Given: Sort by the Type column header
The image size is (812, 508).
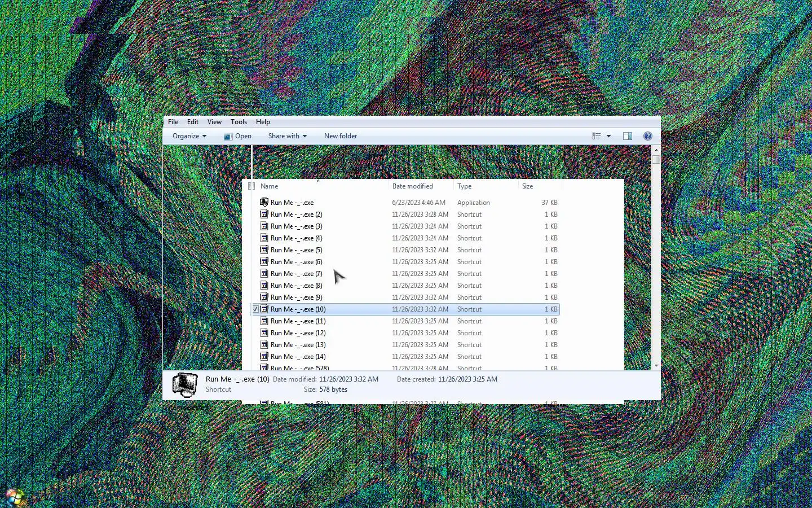Looking at the screenshot, I should coord(465,186).
